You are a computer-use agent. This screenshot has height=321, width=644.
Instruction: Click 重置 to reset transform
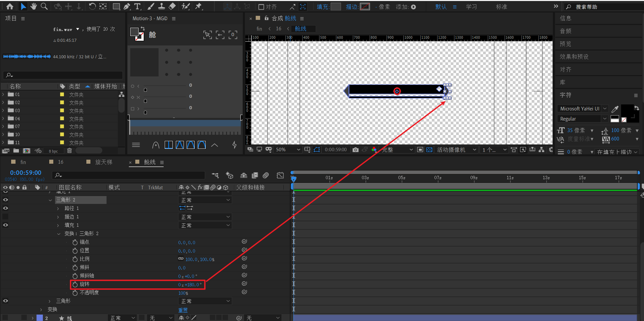pos(183,310)
